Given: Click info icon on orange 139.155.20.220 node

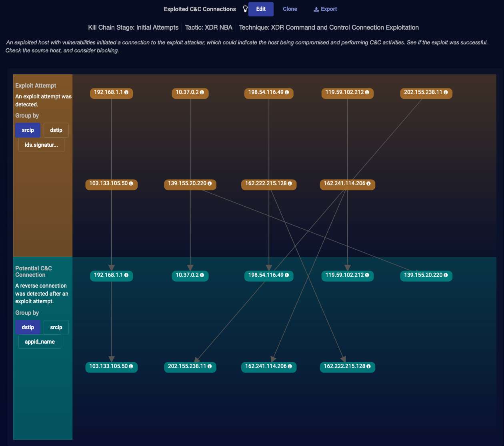Looking at the screenshot, I should click(x=210, y=184).
